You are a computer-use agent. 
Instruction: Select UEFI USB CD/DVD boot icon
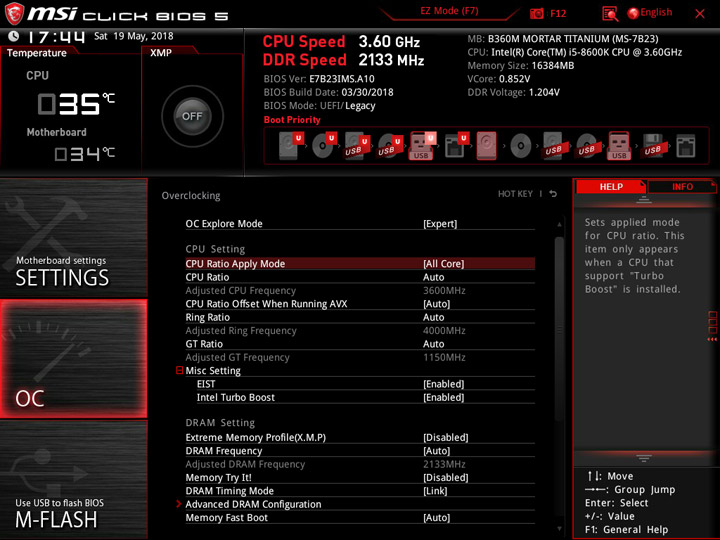click(390, 146)
